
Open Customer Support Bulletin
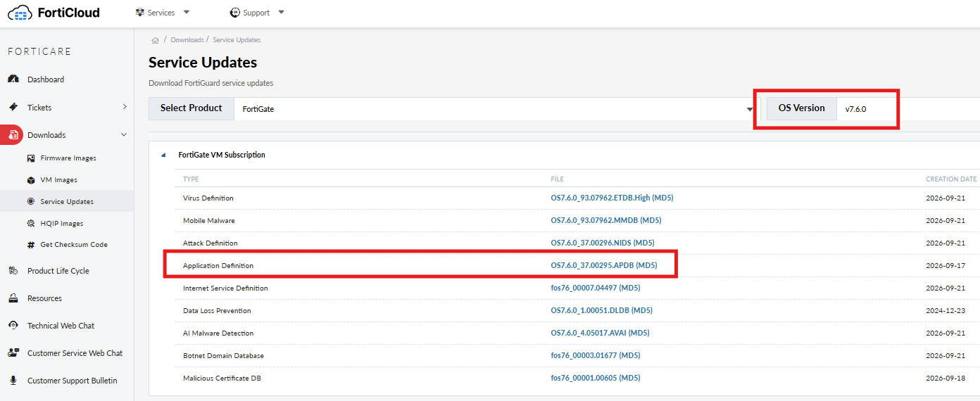(73, 381)
